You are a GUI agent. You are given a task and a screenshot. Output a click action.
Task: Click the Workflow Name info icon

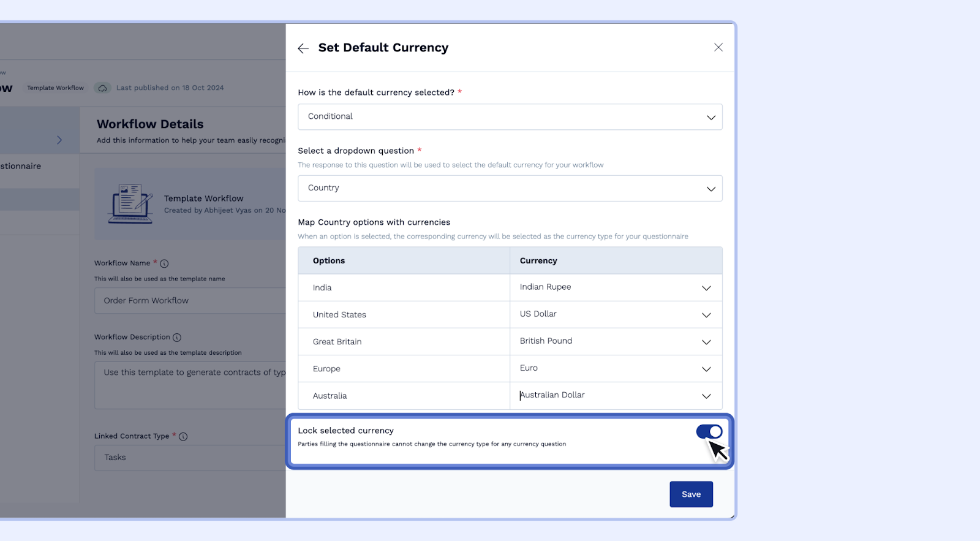point(164,263)
